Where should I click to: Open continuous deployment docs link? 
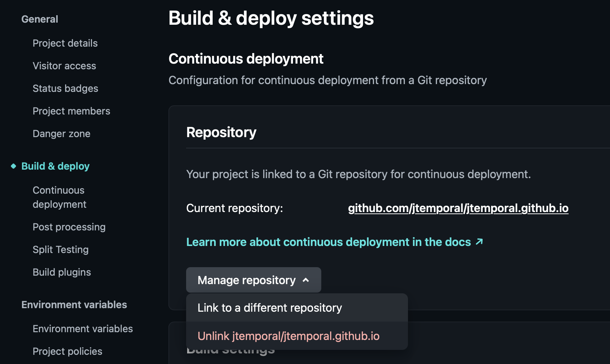coord(335,242)
